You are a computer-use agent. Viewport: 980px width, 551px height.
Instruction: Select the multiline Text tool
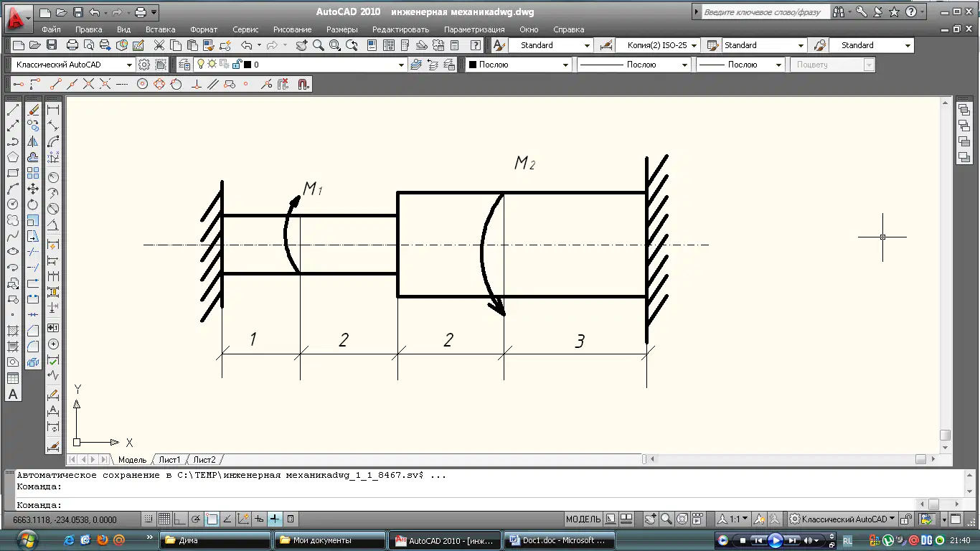13,394
